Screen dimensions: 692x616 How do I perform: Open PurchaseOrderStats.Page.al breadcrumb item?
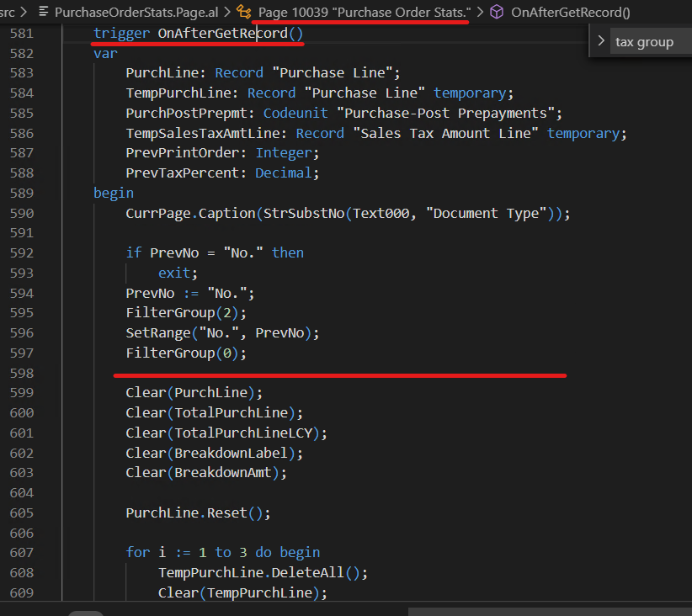(x=136, y=13)
